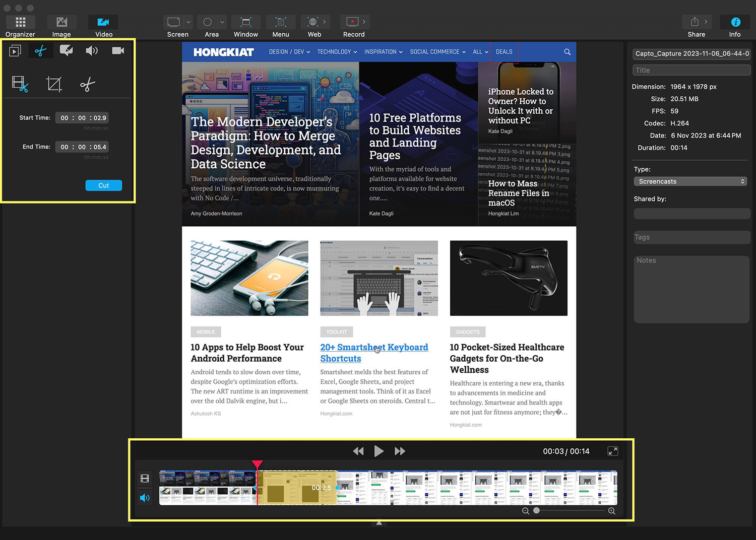Mute the audio track in timeline
The height and width of the screenshot is (540, 756).
[145, 498]
